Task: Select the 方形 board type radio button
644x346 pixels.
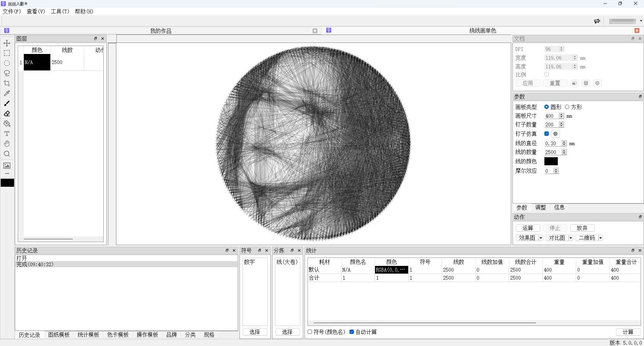Action: coord(567,107)
